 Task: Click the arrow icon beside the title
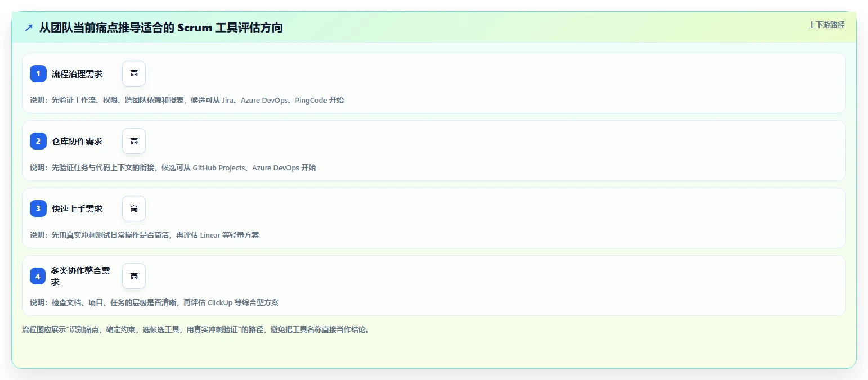29,28
